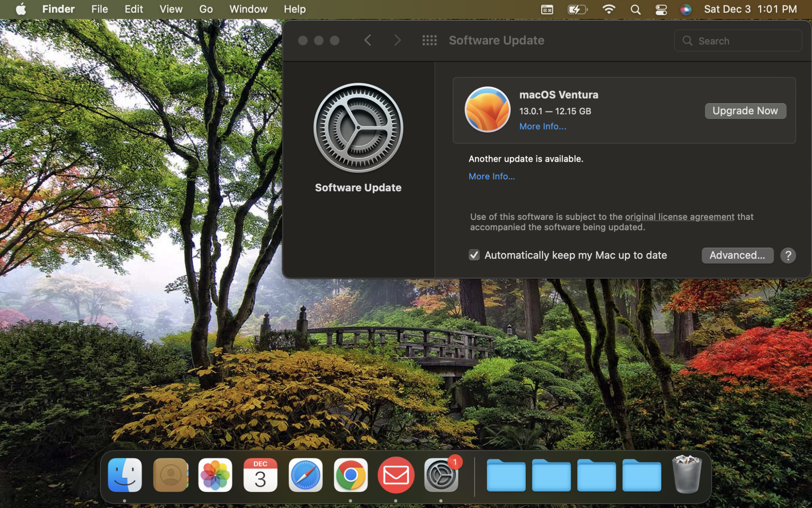The height and width of the screenshot is (508, 812).
Task: Click More Info under macOS Ventura
Action: 542,126
